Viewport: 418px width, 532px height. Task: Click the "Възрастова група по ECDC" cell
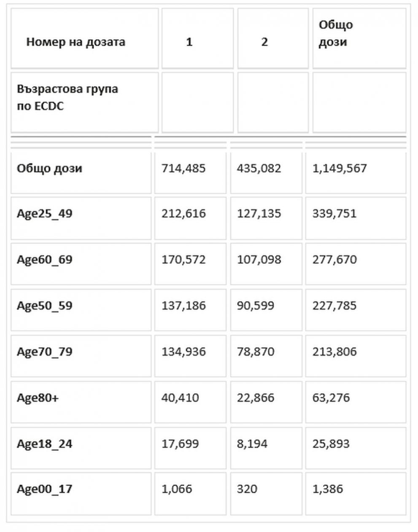click(67, 97)
